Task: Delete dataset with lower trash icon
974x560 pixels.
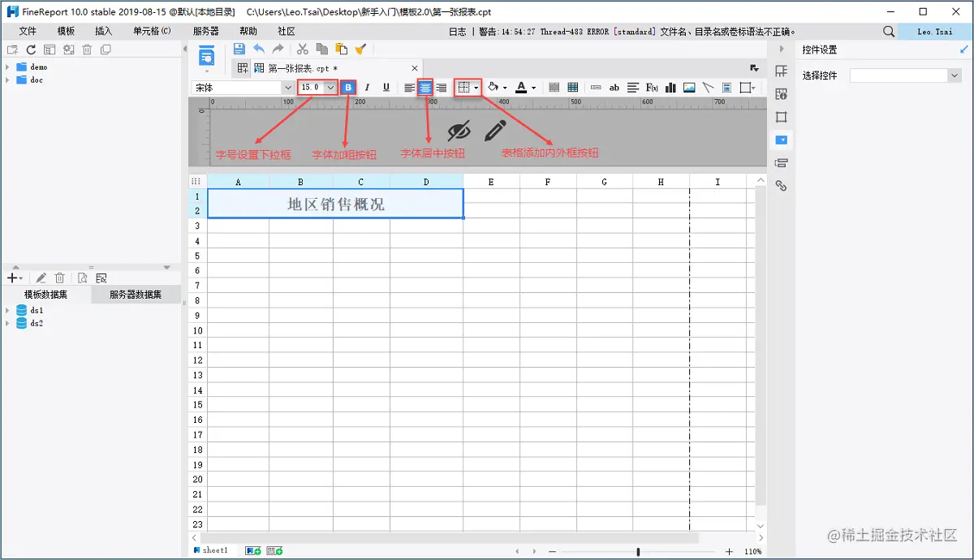Action: click(x=60, y=278)
